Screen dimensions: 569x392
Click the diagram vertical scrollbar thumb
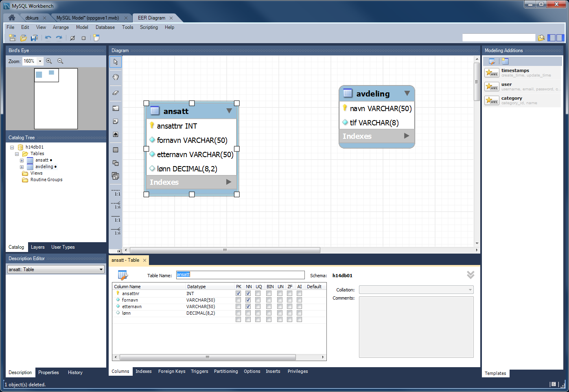[477, 81]
